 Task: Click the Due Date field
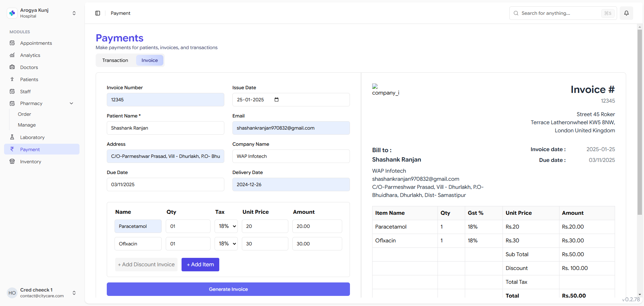tap(165, 184)
